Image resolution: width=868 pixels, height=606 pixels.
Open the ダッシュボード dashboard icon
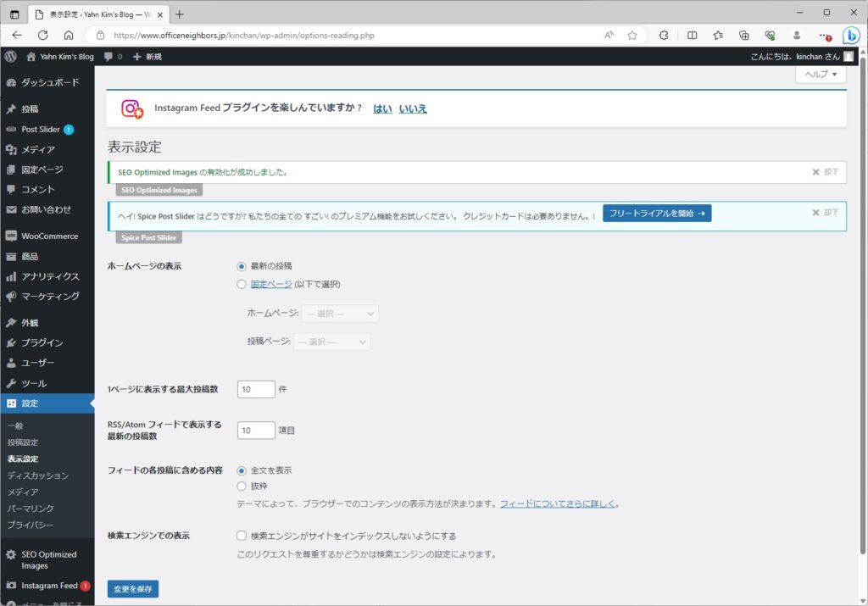(x=11, y=83)
